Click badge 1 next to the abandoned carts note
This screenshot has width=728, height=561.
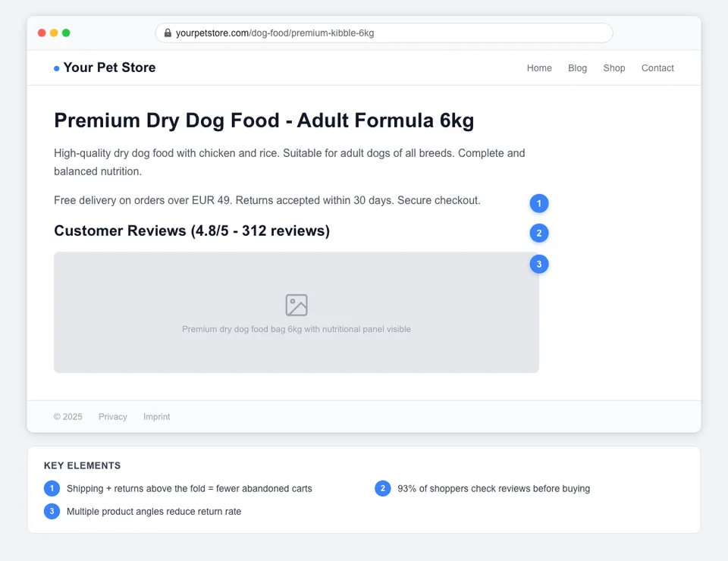pos(52,488)
